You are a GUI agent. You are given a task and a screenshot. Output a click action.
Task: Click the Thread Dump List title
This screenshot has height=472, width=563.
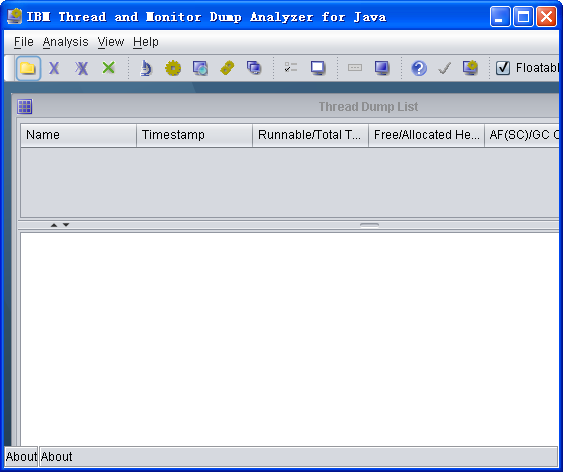368,107
